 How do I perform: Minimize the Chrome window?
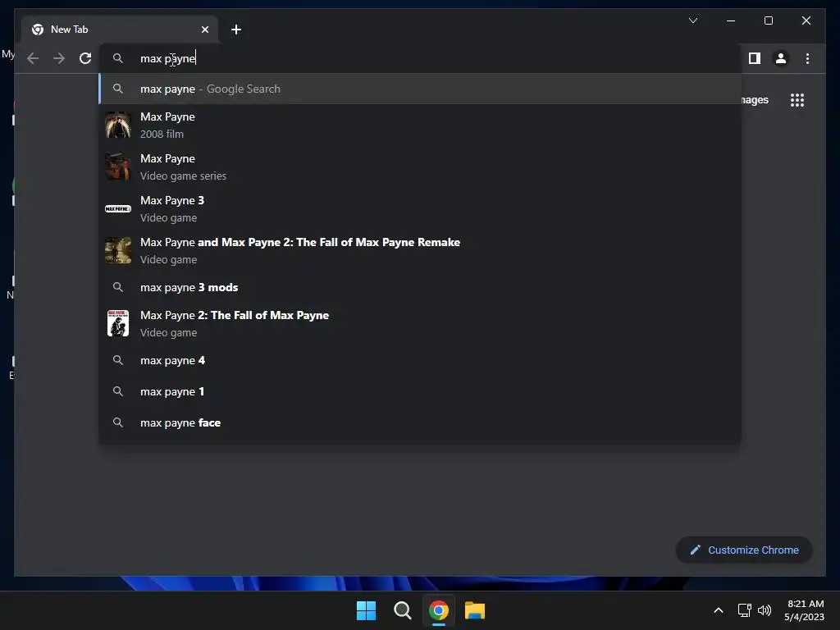pos(731,21)
